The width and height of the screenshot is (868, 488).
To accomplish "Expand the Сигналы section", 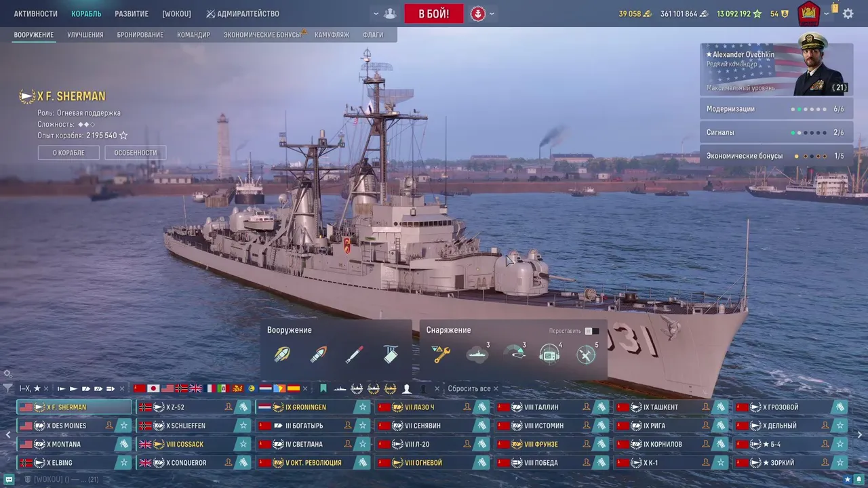I will click(x=776, y=133).
